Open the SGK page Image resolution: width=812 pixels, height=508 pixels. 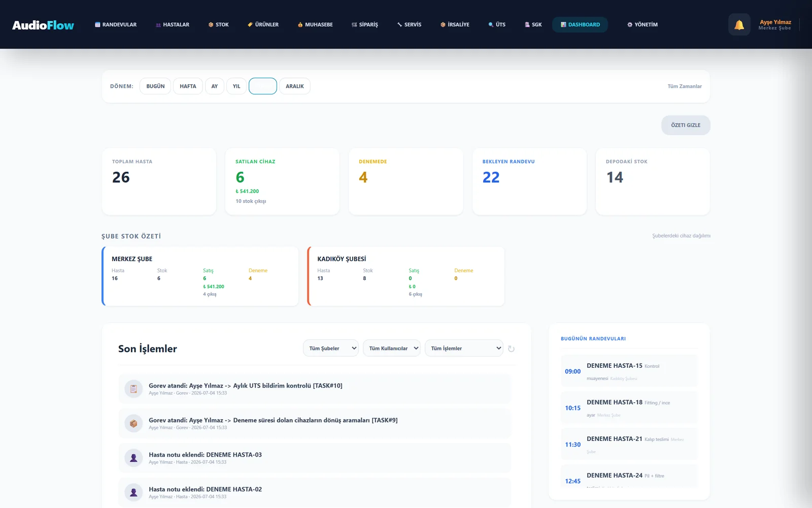pos(533,24)
